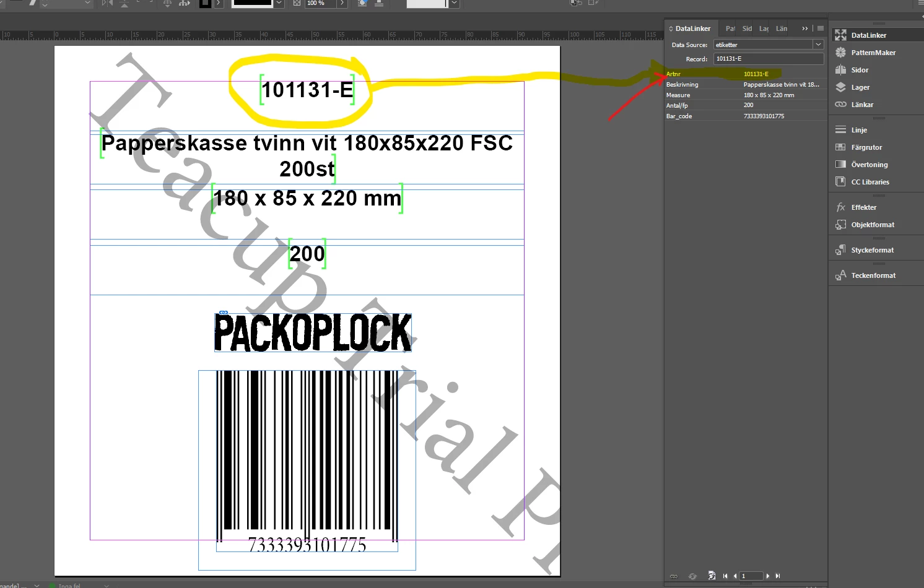Open the opacity slider arrow next to 100 %
The height and width of the screenshot is (588, 924).
tap(342, 3)
